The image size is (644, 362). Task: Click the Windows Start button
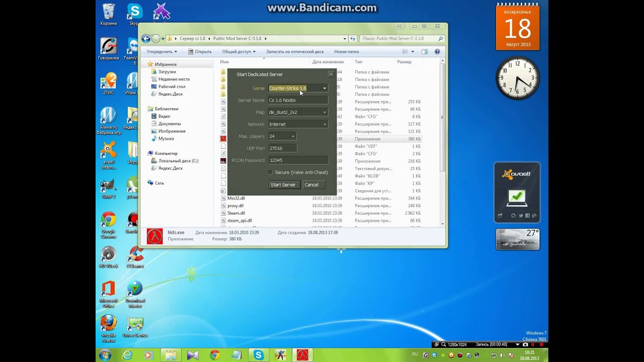[x=105, y=355]
